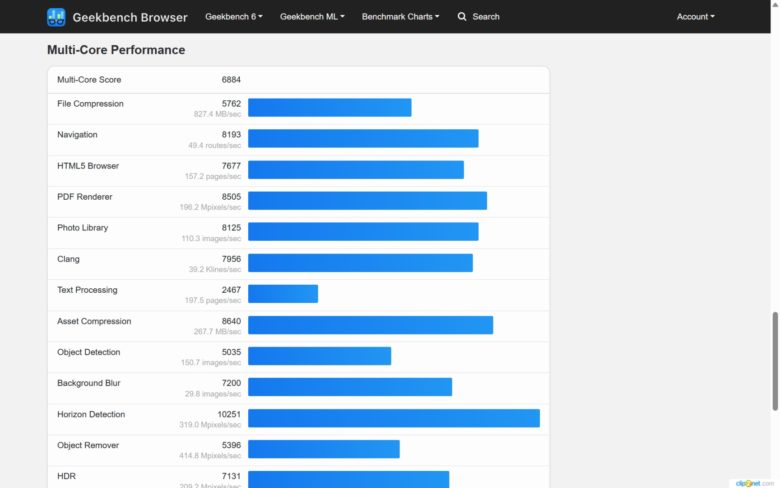Image resolution: width=780 pixels, height=488 pixels.
Task: Click the HTML5 Browser score 7677
Action: click(231, 166)
